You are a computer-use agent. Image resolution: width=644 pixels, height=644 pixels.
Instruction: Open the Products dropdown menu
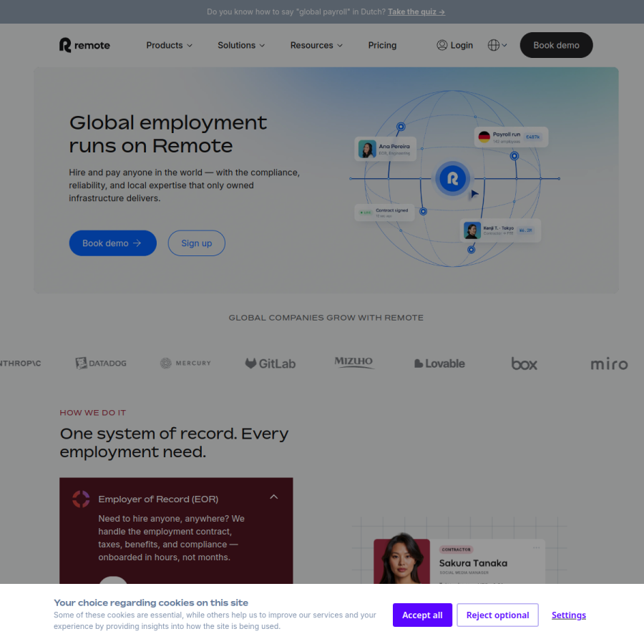[x=169, y=45]
